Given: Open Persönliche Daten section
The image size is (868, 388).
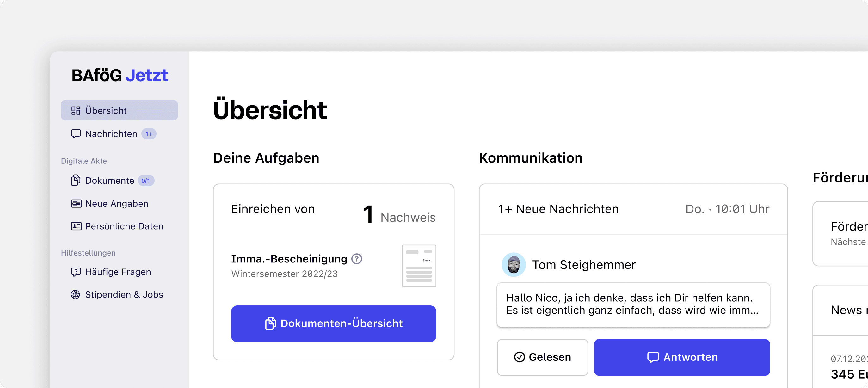Looking at the screenshot, I should [x=119, y=226].
